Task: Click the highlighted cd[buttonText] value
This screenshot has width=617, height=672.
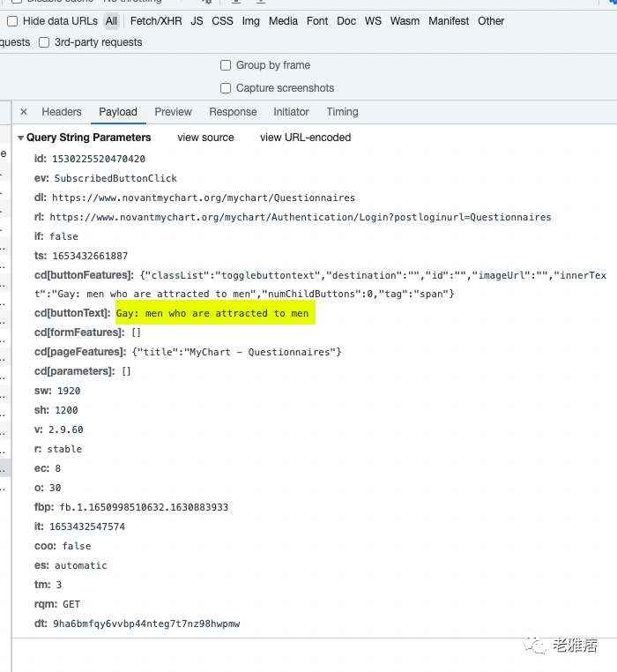Action: pos(212,313)
